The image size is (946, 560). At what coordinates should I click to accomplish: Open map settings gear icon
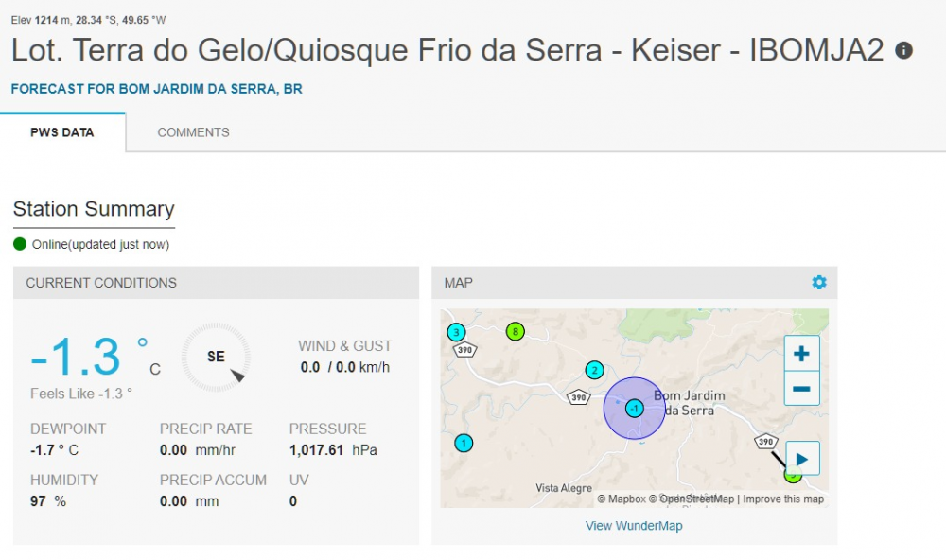[x=819, y=282]
